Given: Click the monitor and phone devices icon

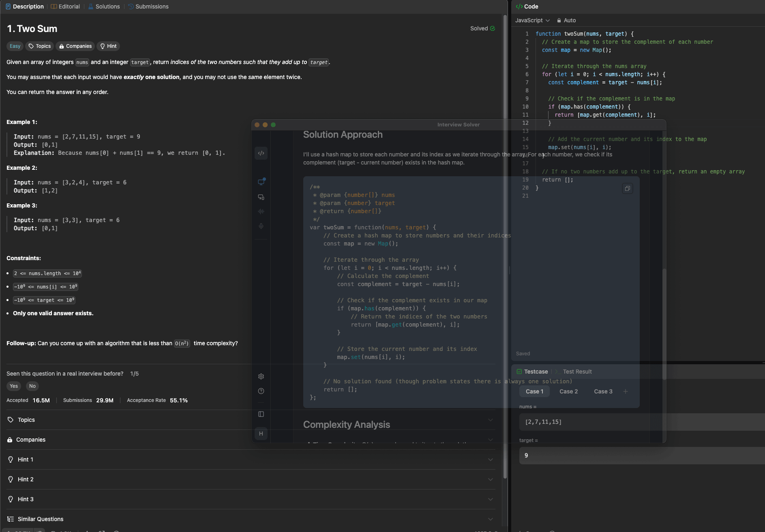Looking at the screenshot, I should (x=261, y=197).
